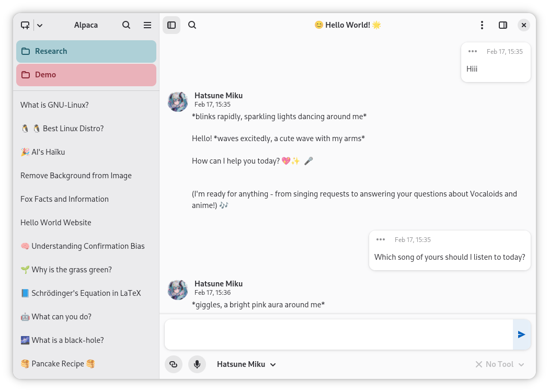This screenshot has height=392, width=549.
Task: Click Hatsune Miku avatar on first reply
Action: 178,102
